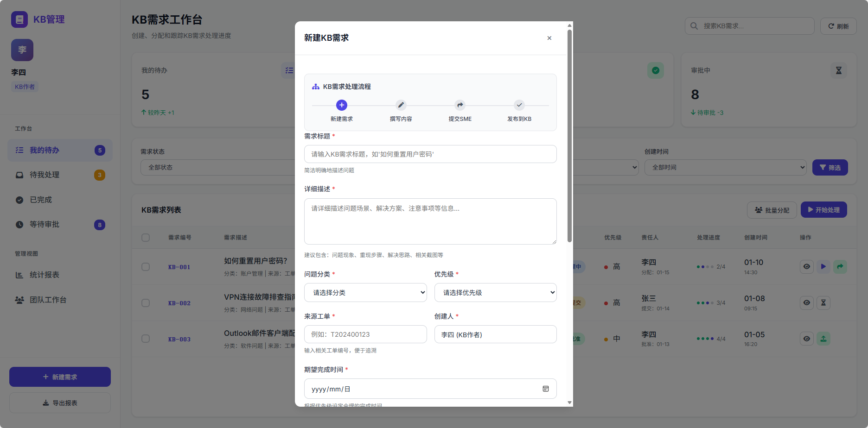
Task: Focus the 需求标题 input field
Action: [430, 154]
